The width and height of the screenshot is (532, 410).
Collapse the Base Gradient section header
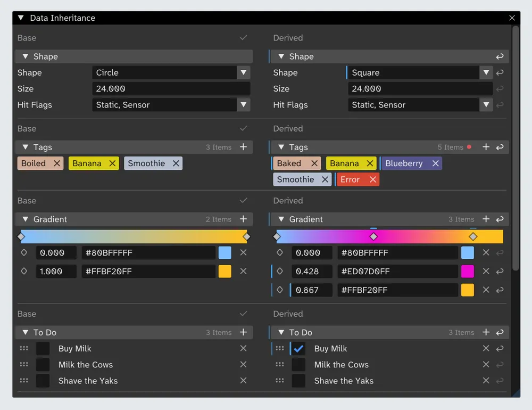(x=24, y=219)
